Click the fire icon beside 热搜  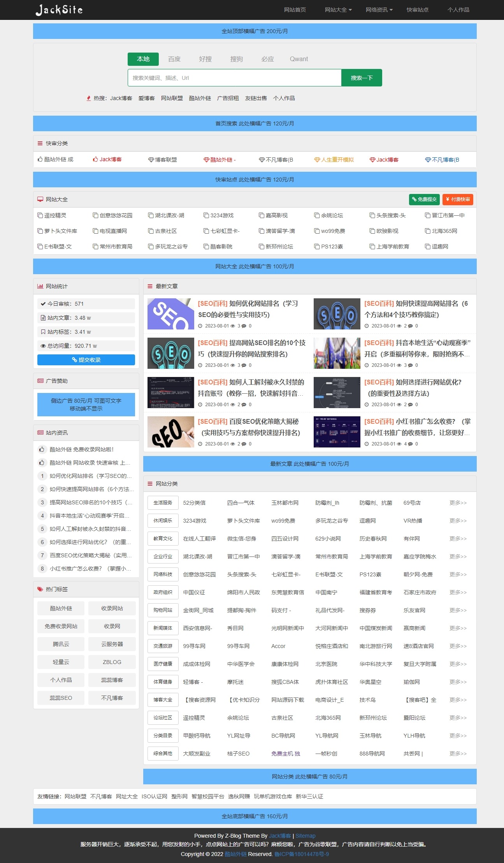89,98
